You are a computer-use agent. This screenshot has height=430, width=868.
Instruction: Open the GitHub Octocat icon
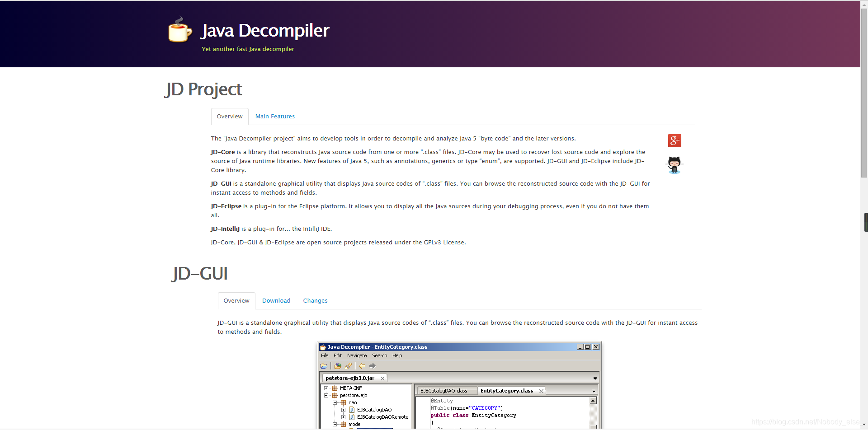tap(674, 165)
